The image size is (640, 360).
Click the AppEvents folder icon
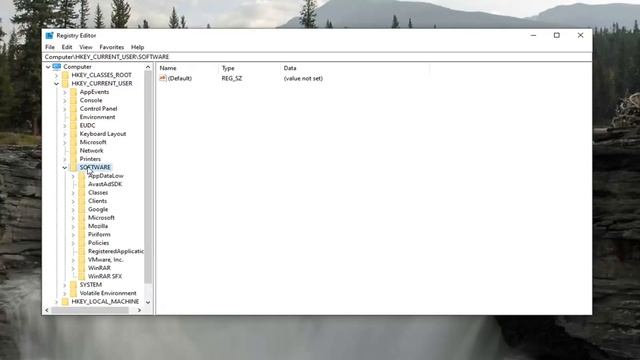73,92
